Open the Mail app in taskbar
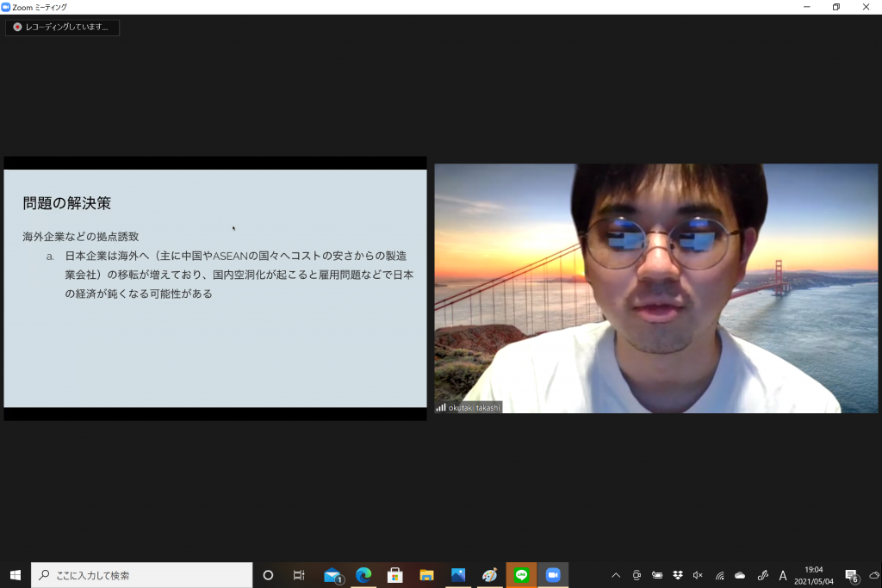Screen dimensions: 882x588 tap(332, 575)
